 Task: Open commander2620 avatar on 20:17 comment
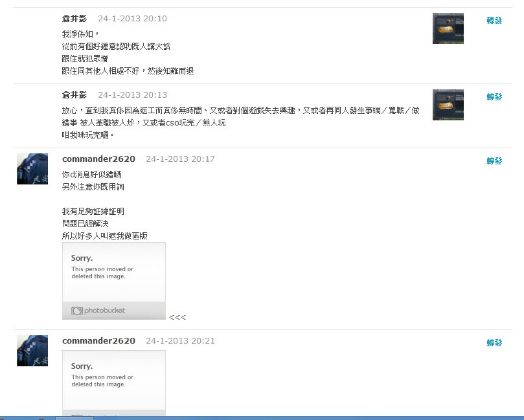pyautogui.click(x=32, y=169)
